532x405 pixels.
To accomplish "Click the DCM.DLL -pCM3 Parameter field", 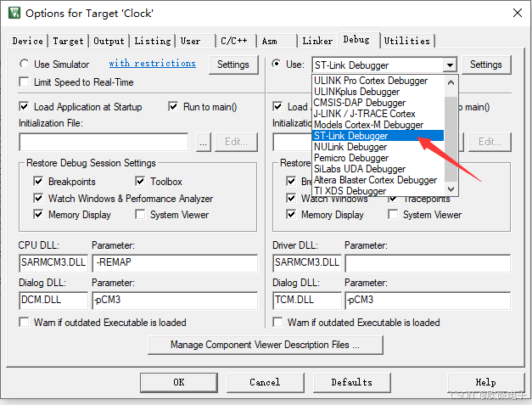I will coord(175,300).
